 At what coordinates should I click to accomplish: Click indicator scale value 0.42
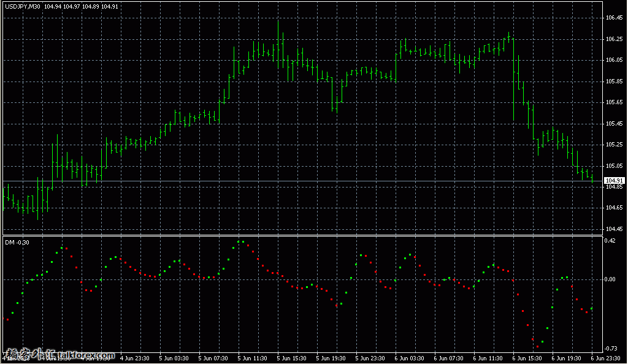pos(610,240)
